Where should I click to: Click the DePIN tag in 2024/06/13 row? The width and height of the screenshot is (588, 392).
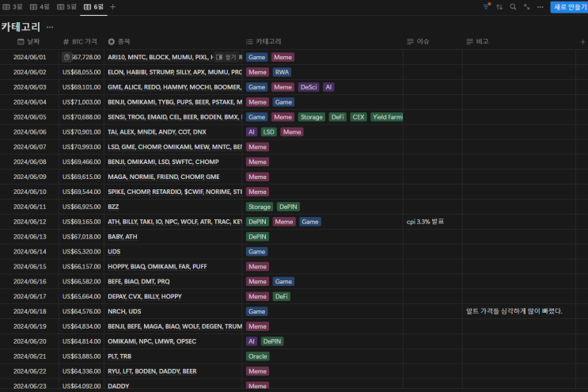click(258, 237)
